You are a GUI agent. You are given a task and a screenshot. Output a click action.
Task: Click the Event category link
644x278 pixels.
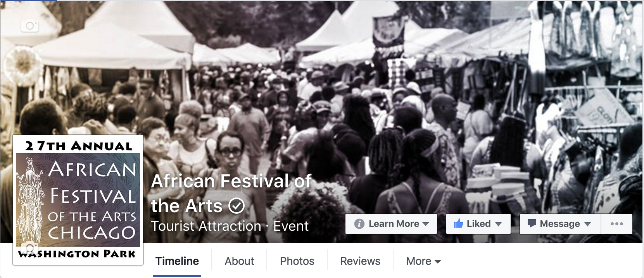291,226
